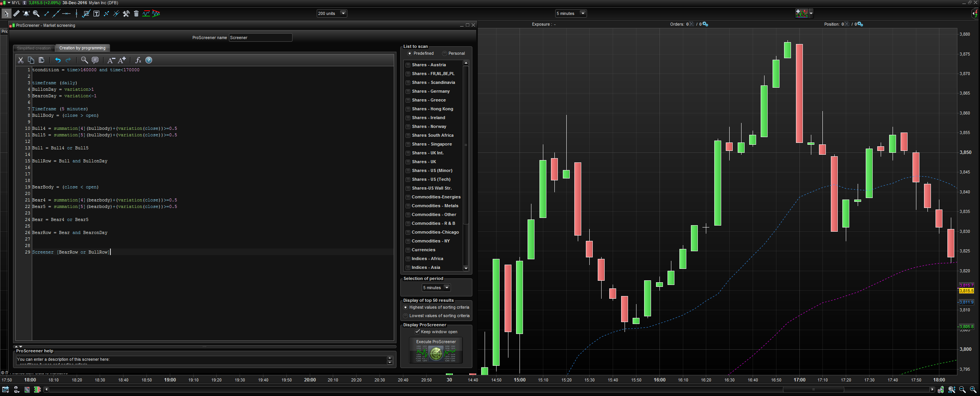The image size is (980, 396).
Task: Zoom out chart with minus magnifier
Action: (962, 389)
